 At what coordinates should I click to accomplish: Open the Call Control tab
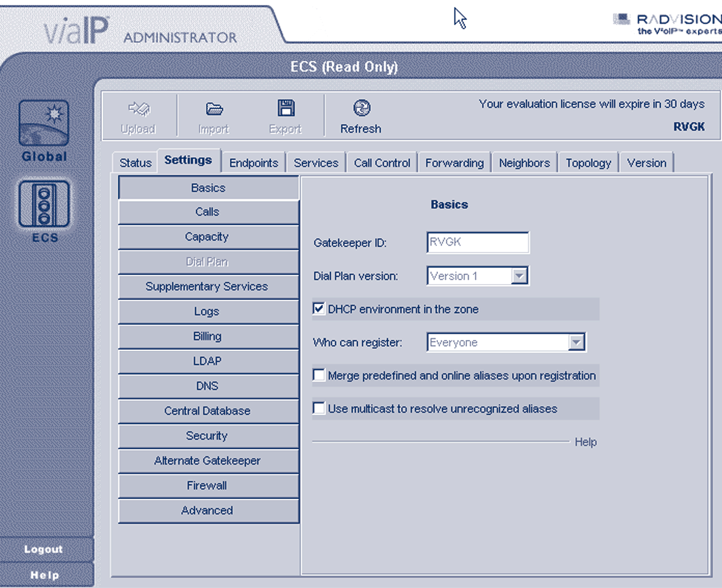(x=382, y=163)
